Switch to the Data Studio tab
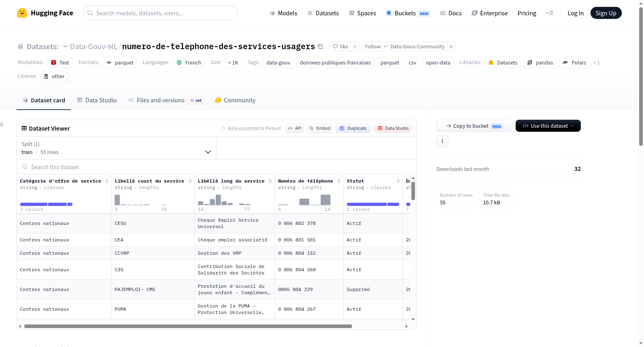 (97, 100)
